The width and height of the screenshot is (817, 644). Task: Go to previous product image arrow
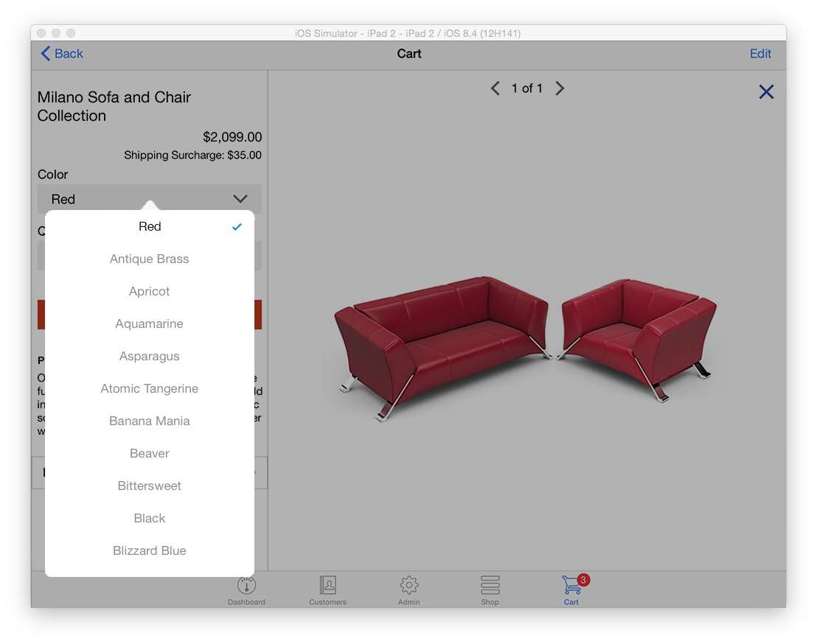click(495, 88)
